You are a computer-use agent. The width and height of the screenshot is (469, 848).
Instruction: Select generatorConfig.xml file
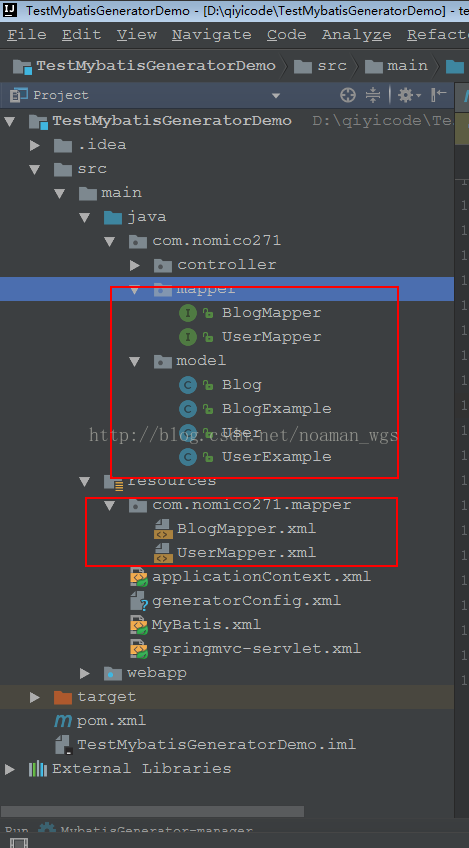click(246, 601)
